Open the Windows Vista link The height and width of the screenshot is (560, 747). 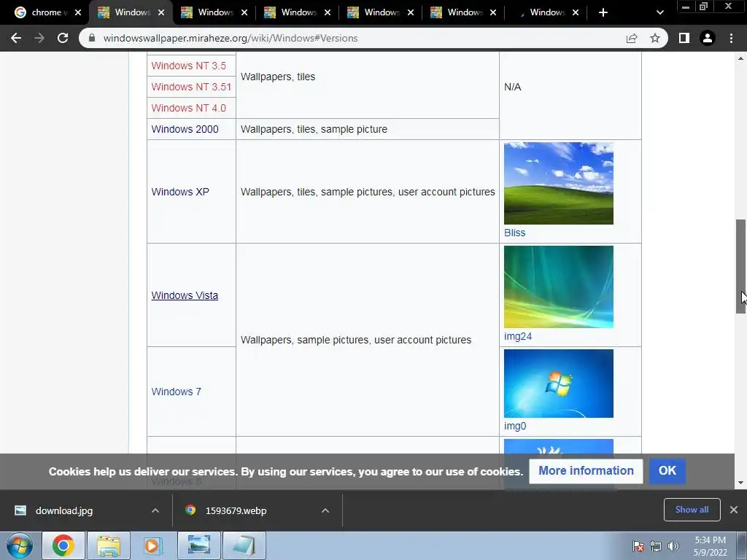coord(185,295)
